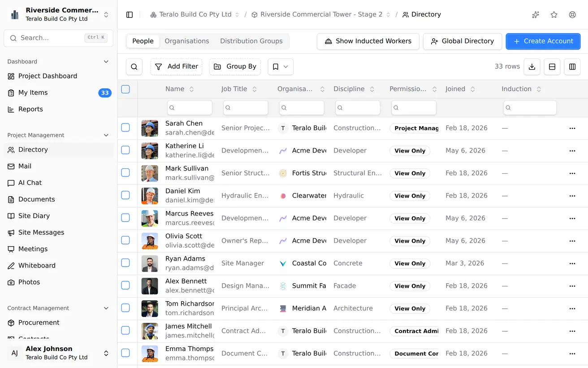This screenshot has height=368, width=588.
Task: Open Alex Johnson user account menu
Action: [58, 353]
